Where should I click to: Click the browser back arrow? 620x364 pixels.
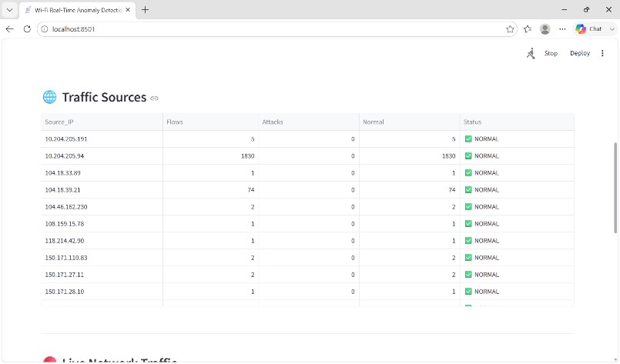tap(9, 28)
